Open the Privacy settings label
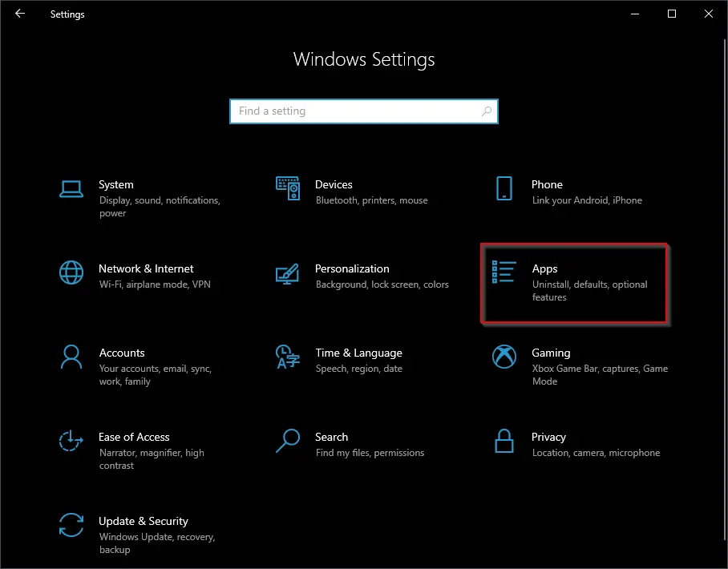 click(548, 438)
